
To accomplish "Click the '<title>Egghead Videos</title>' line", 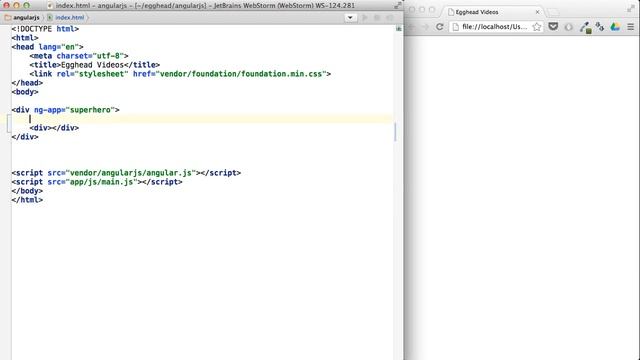I will [94, 65].
